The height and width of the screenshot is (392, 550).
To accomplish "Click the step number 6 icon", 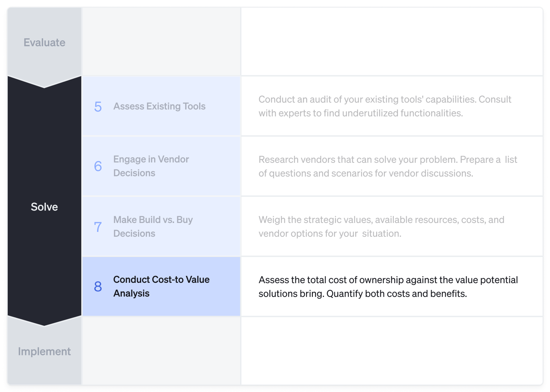I will pos(98,166).
